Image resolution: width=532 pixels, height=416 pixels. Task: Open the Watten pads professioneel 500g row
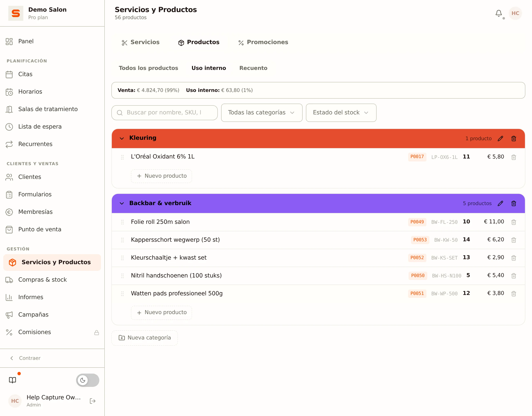tap(318, 293)
